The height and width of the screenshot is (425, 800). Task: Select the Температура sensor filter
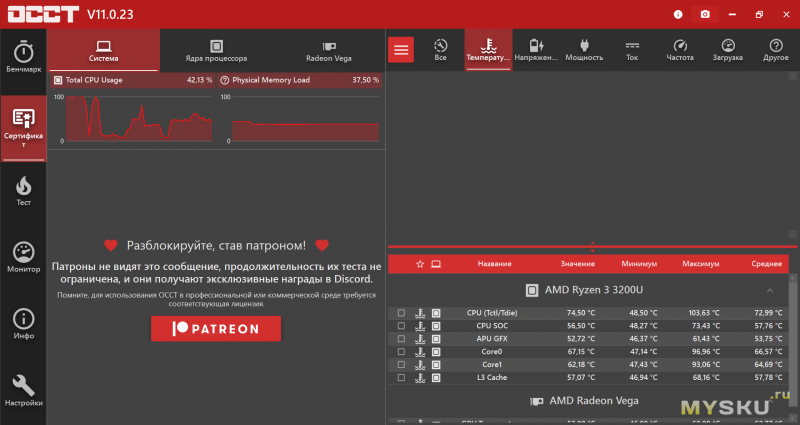pos(488,50)
